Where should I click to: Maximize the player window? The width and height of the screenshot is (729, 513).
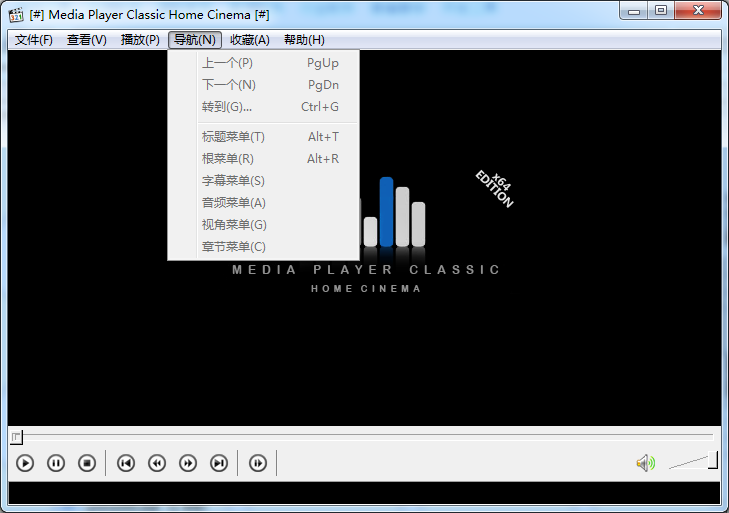[x=661, y=11]
